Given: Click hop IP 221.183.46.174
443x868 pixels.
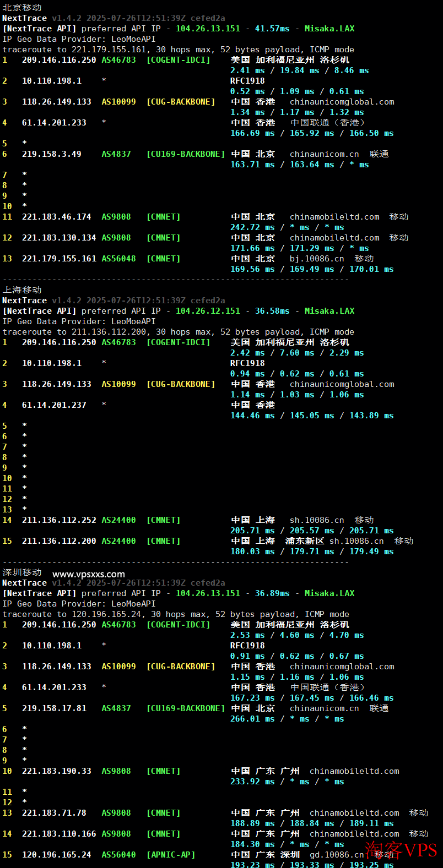Looking at the screenshot, I should click(56, 217).
